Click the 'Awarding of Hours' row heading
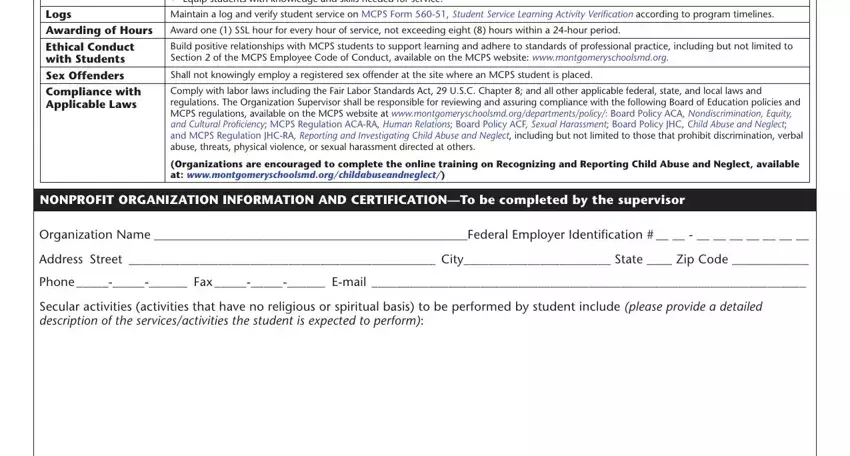The image size is (850, 456). point(99,30)
